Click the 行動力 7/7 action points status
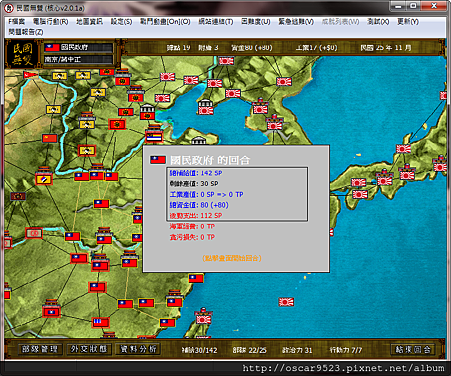Image resolution: width=451 pixels, height=376 pixels. 346,350
